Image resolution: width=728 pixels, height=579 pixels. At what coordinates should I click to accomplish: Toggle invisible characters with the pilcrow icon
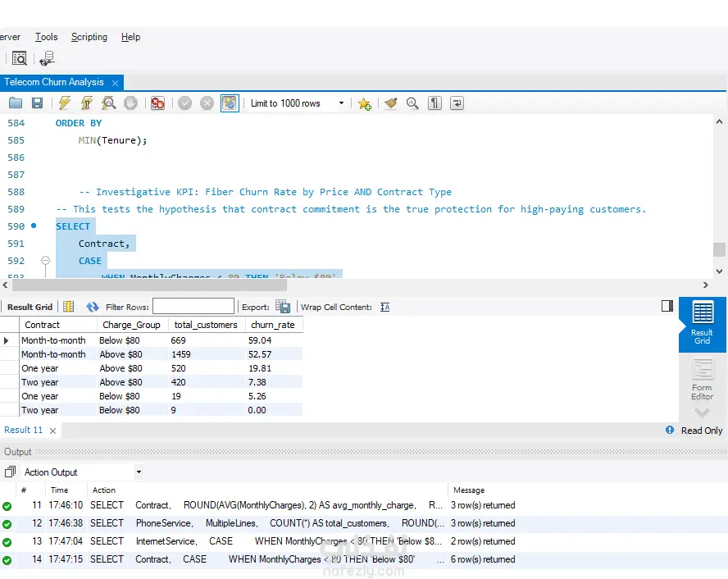coord(435,103)
